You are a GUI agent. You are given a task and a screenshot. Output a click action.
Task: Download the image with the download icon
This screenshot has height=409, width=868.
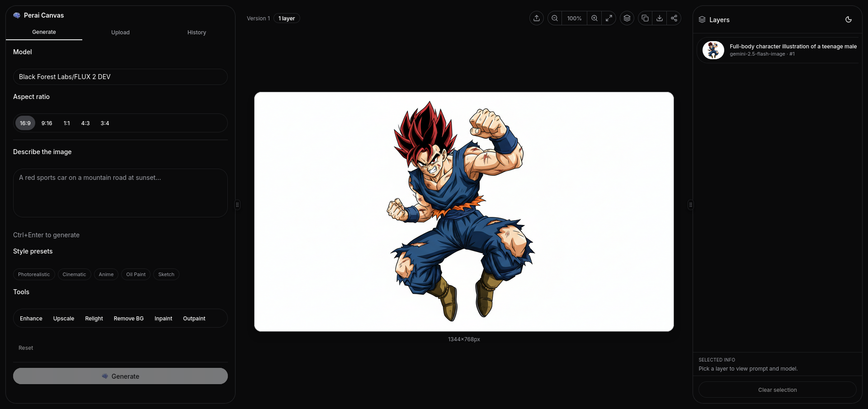(x=660, y=18)
